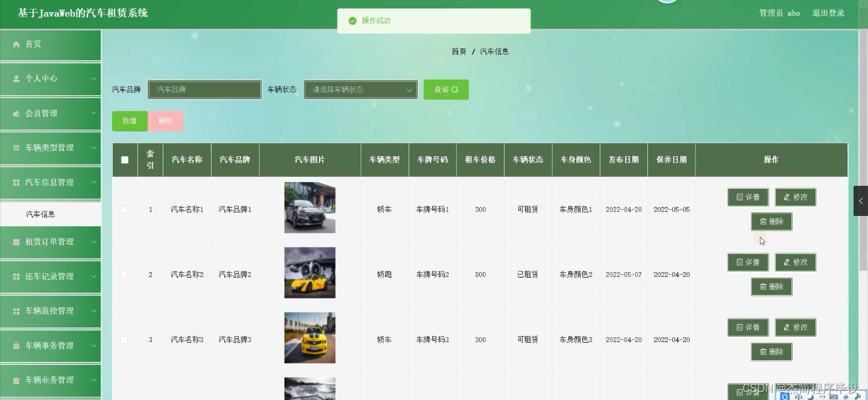Go to 首页 in sidebar
This screenshot has height=400, width=868.
tap(50, 45)
